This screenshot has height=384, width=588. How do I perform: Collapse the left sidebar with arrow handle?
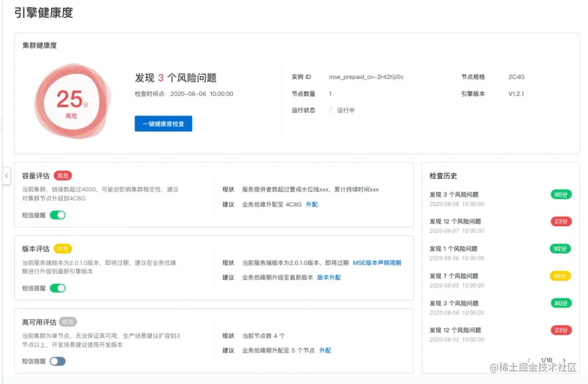coord(7,176)
